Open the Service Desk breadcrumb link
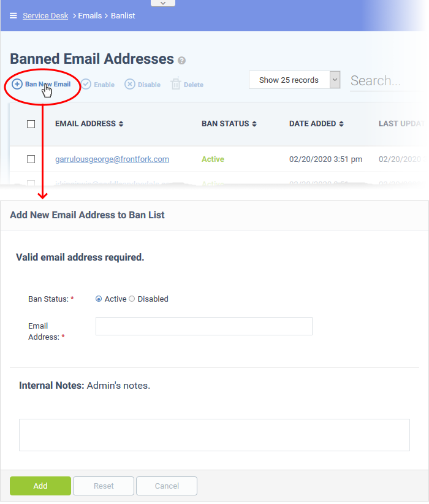 [45, 16]
